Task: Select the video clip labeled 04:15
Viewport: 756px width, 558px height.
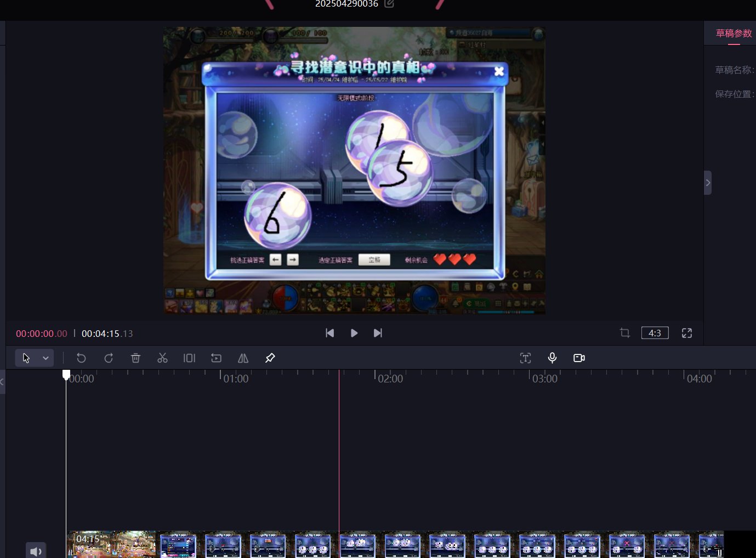Action: pos(395,544)
